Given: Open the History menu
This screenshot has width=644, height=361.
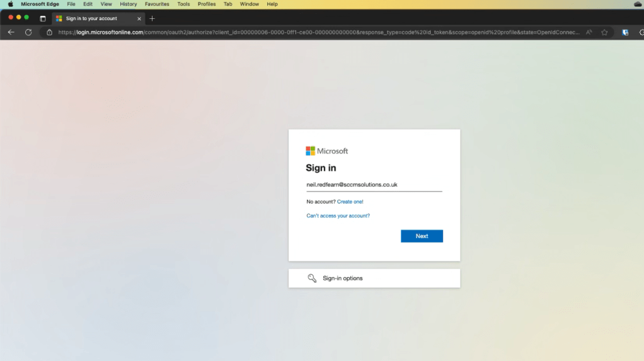Looking at the screenshot, I should click(x=128, y=4).
